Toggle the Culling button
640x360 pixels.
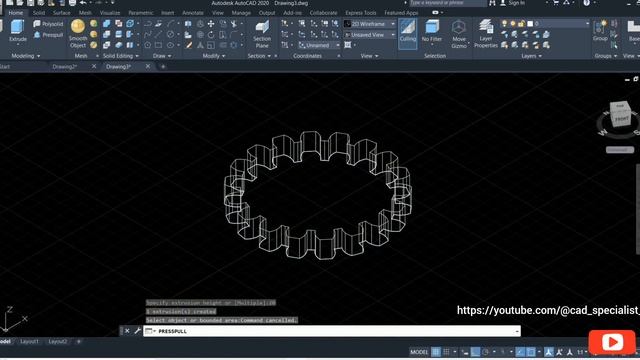tap(407, 33)
